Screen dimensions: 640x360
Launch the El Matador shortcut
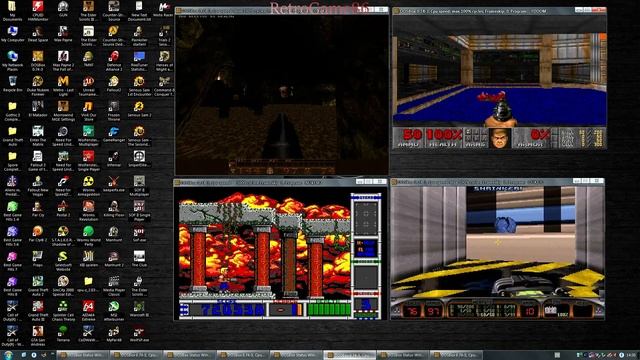point(38,109)
